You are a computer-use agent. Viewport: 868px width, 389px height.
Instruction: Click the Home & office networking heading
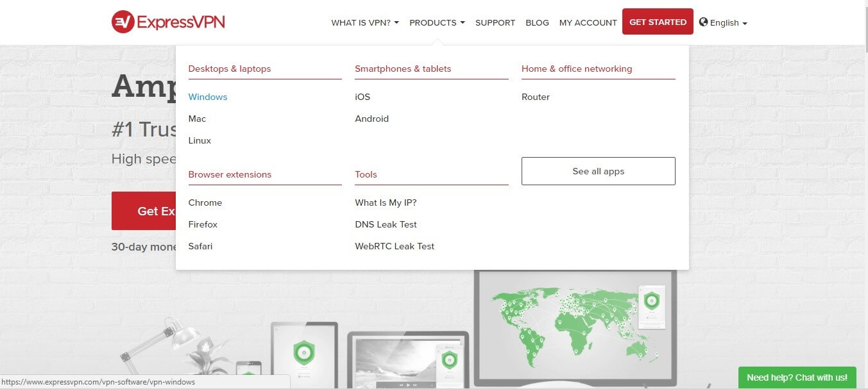coord(577,69)
